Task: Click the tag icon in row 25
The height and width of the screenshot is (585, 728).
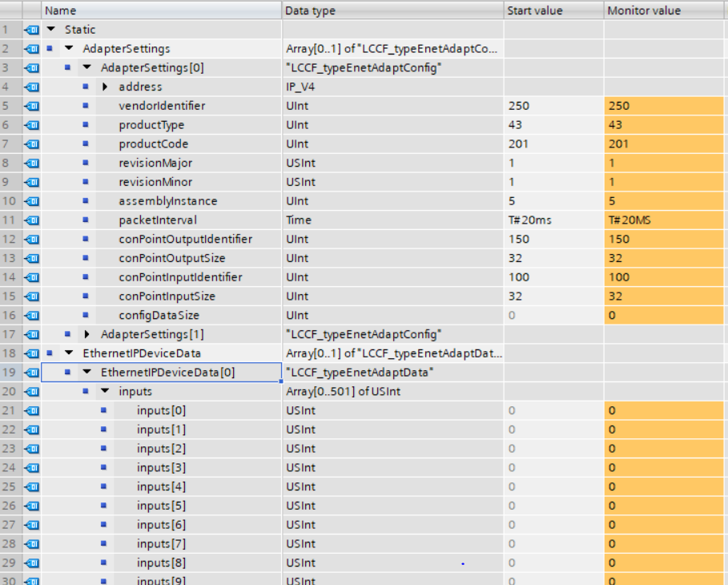Action: pyautogui.click(x=32, y=487)
